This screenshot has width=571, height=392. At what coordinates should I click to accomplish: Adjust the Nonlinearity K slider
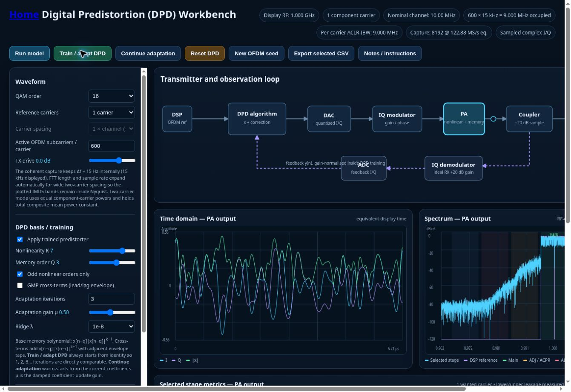(112, 251)
